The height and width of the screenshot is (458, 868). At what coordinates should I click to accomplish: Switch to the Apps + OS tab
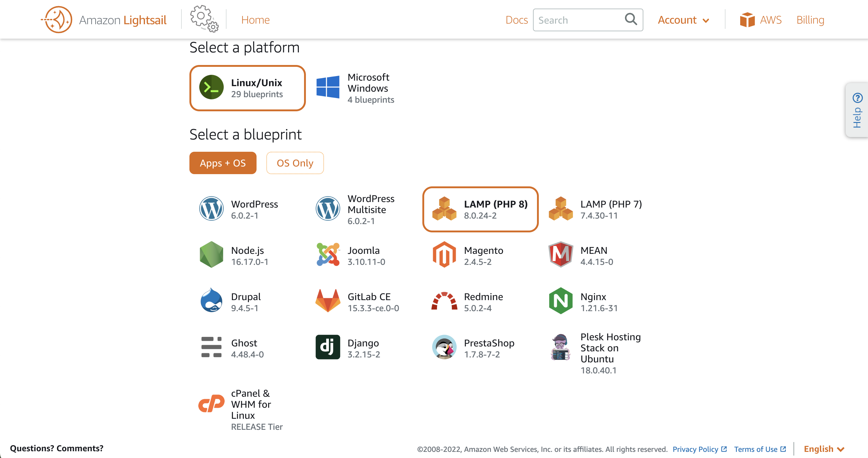pyautogui.click(x=223, y=163)
